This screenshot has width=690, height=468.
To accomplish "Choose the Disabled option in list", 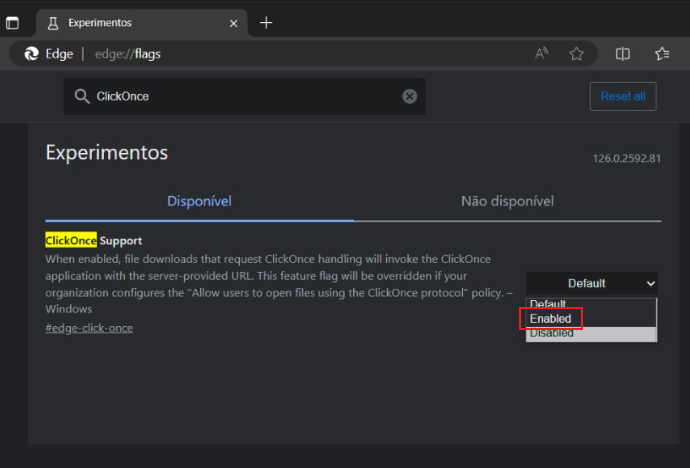I will tap(591, 333).
